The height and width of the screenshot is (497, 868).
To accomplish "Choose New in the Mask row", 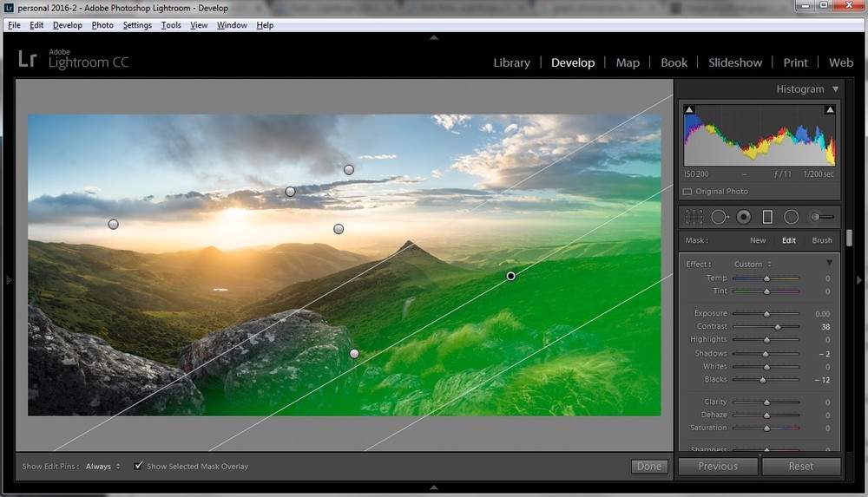I will point(758,240).
